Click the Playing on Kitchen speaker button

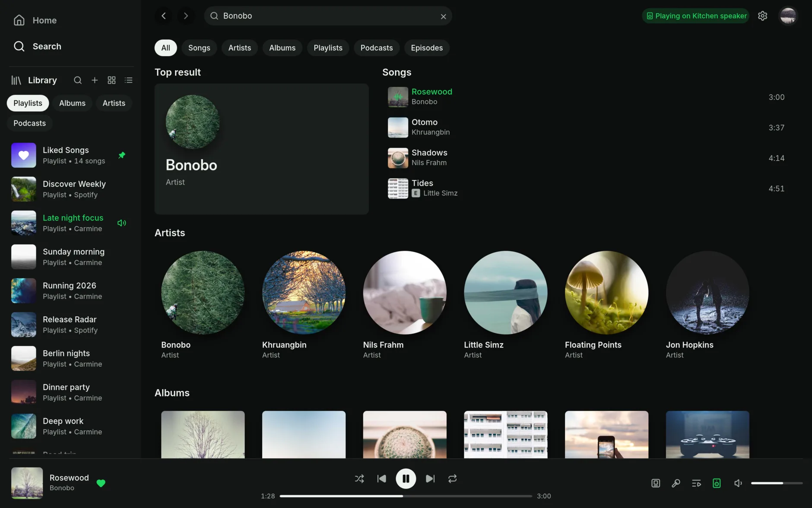point(696,16)
